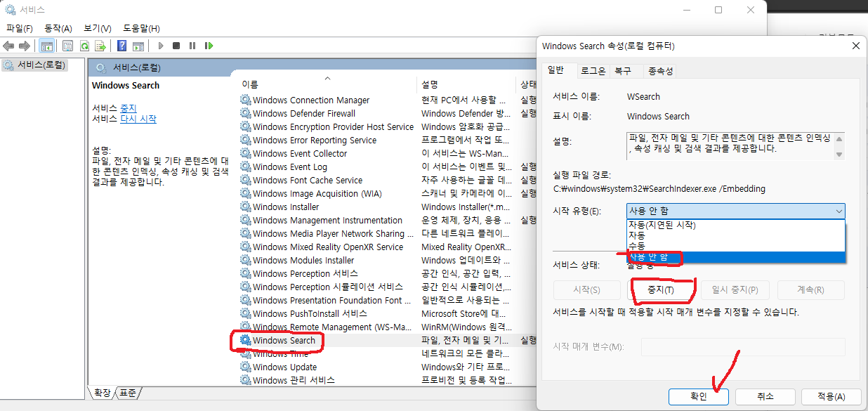Choose 자동(지연된 시작) from startup type list
The height and width of the screenshot is (411, 868).
735,225
